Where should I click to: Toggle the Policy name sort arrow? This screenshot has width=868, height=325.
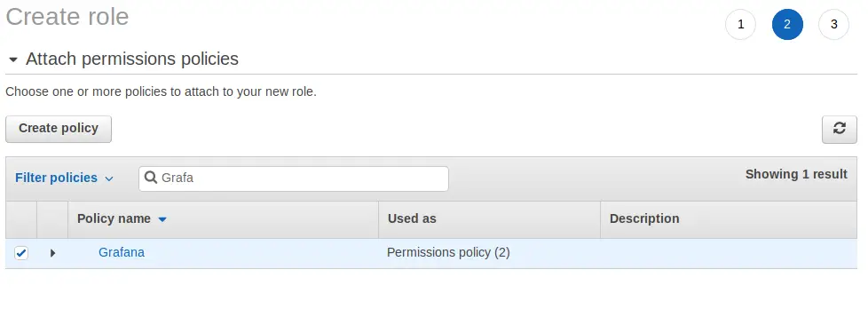(x=162, y=219)
